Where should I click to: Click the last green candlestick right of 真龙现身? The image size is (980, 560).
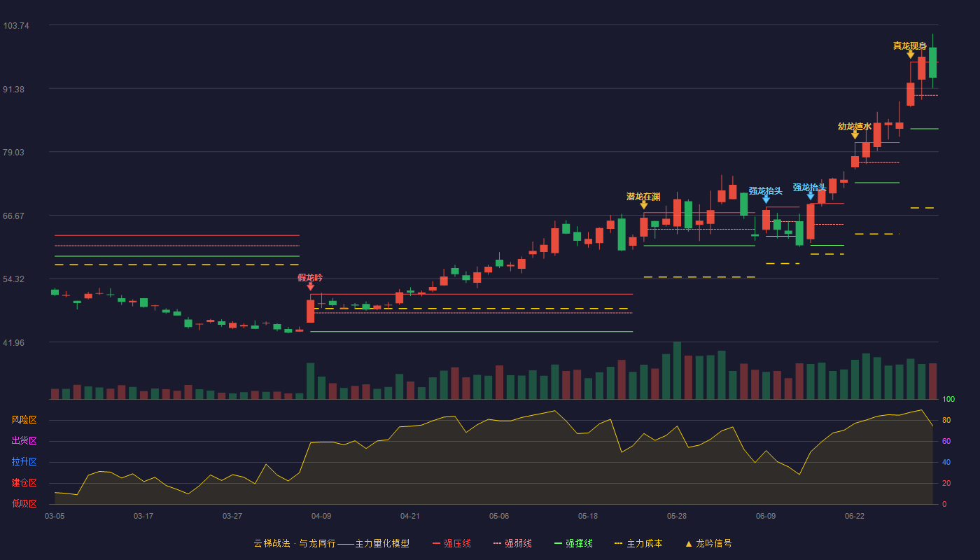coord(932,62)
